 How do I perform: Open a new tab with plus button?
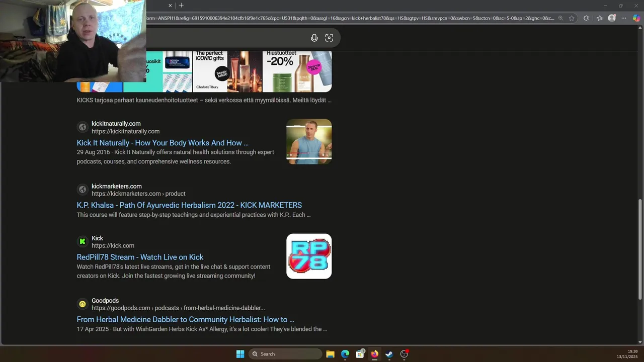[x=181, y=6]
